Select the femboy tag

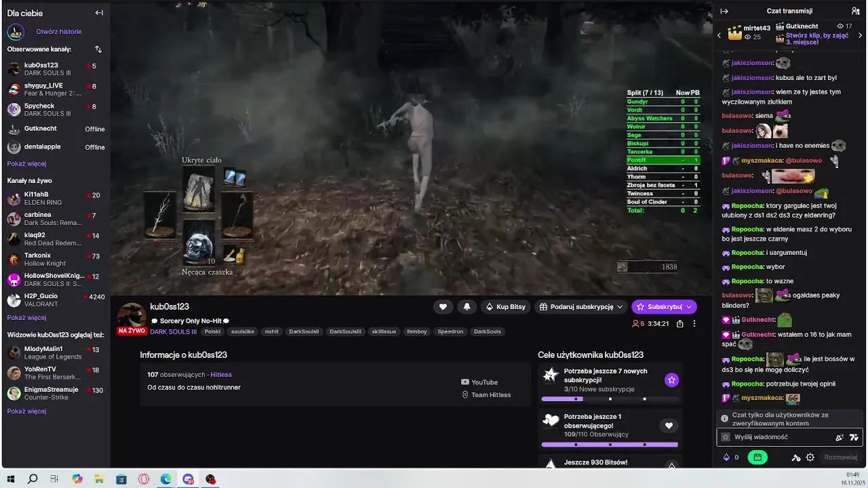pyautogui.click(x=417, y=332)
